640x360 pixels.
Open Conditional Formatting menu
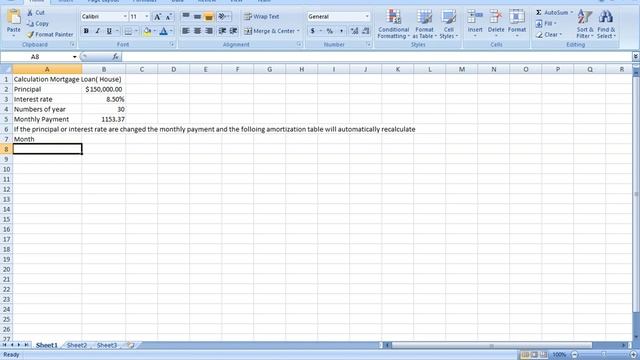point(393,24)
